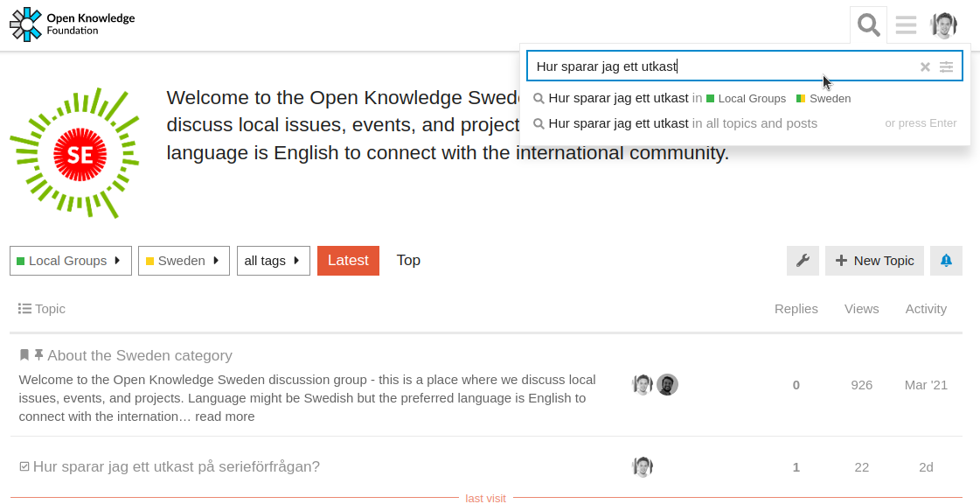The width and height of the screenshot is (980, 504).
Task: Open the user avatar menu
Action: click(944, 24)
